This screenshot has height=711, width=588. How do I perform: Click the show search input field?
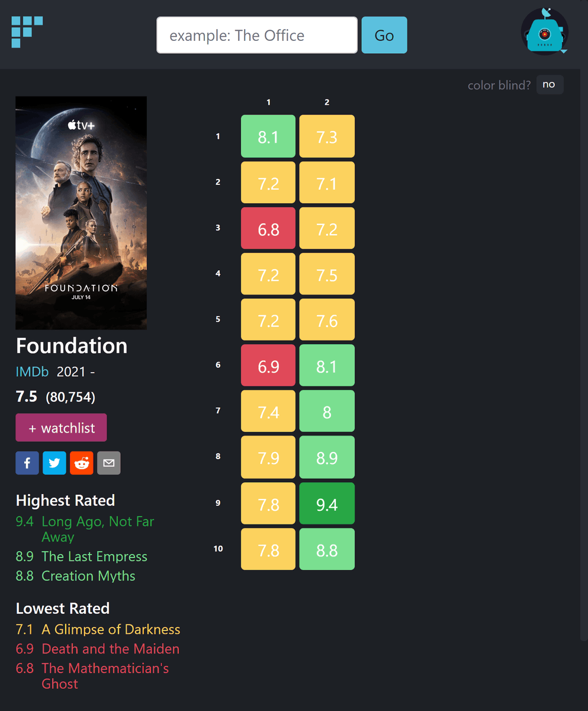[257, 35]
